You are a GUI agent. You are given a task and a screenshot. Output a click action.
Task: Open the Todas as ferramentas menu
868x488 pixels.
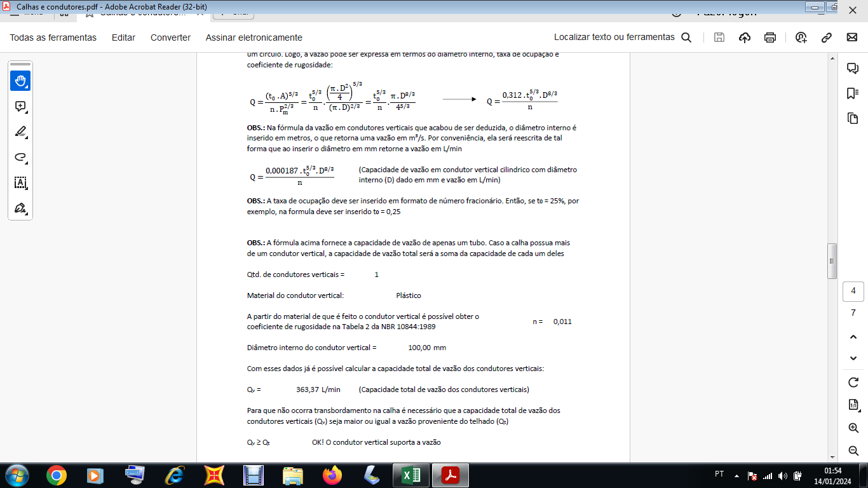click(x=53, y=37)
